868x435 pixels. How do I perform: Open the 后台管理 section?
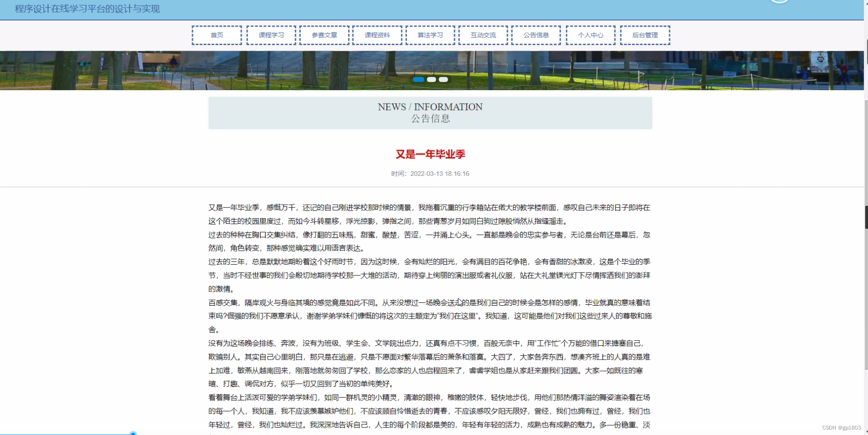pos(645,35)
